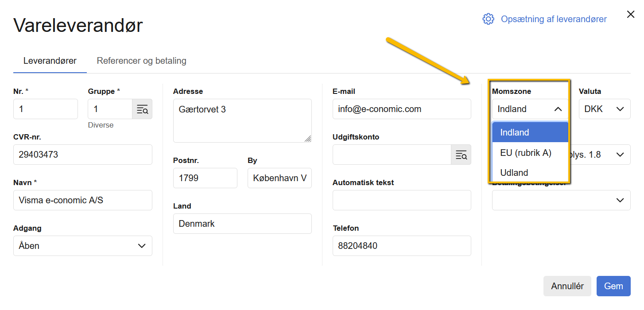Switch to the Referencer og betaling tab
The image size is (644, 310).
coord(141,61)
